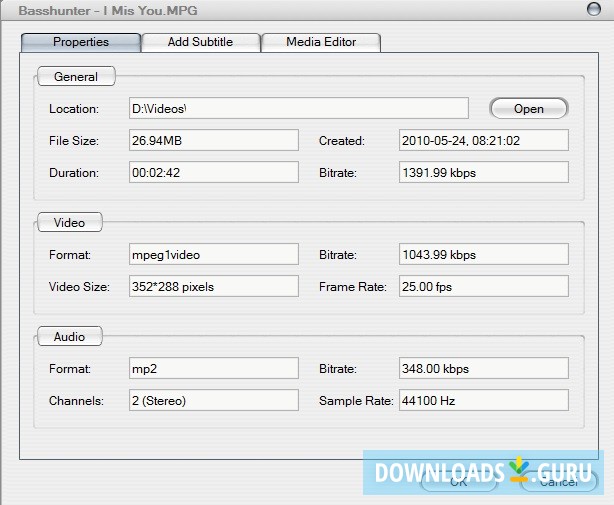Click the Duration: label

74,173
